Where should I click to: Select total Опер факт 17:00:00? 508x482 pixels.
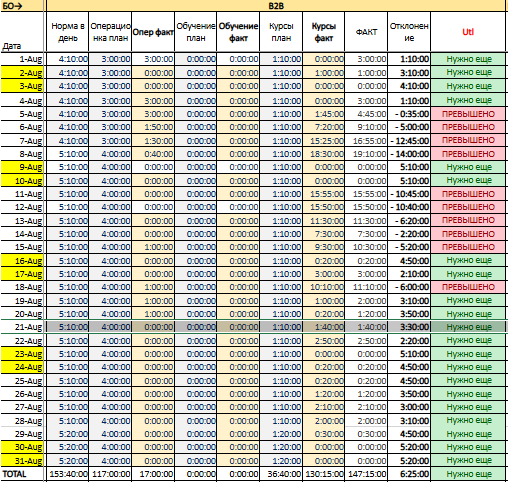(x=153, y=474)
